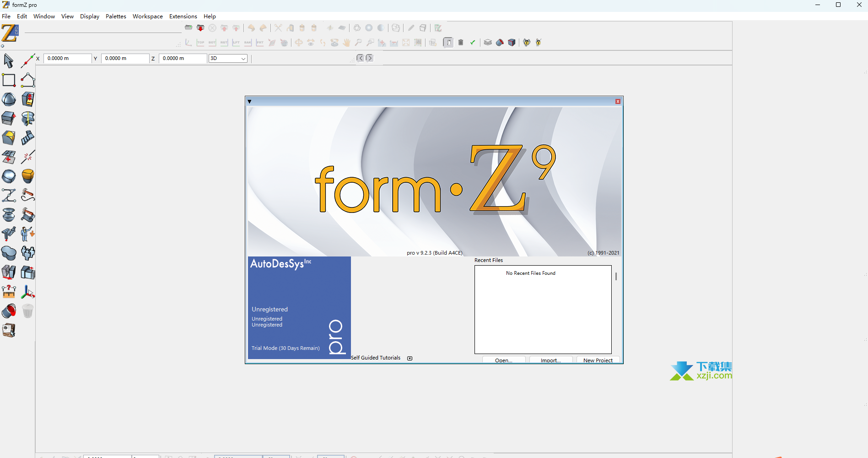Click the Open... button

pos(504,360)
